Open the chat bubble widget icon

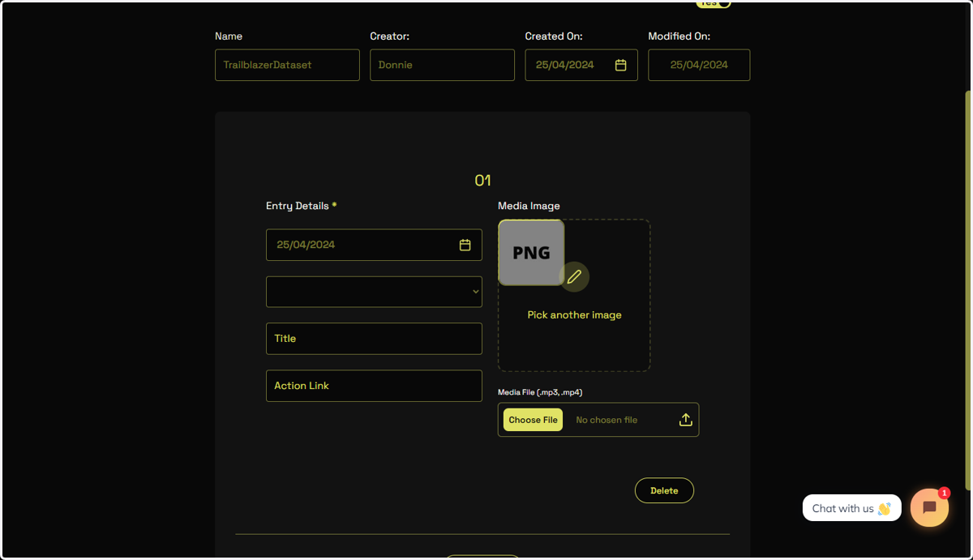929,507
